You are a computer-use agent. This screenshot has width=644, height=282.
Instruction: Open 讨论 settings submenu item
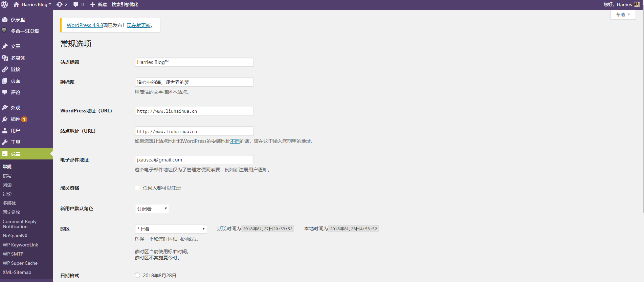point(7,194)
